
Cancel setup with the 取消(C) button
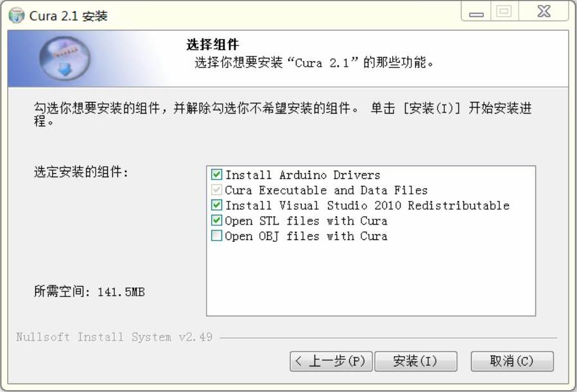[512, 361]
